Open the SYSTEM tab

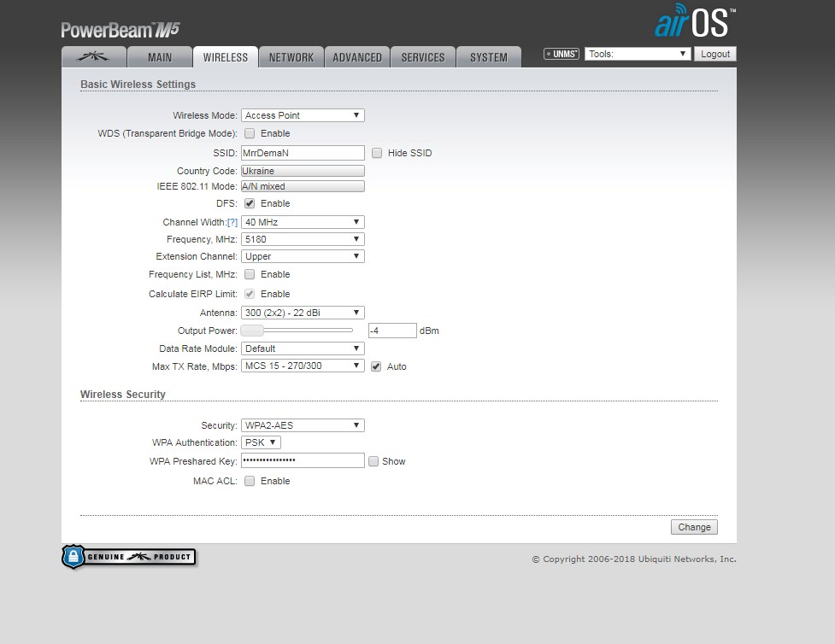point(489,57)
